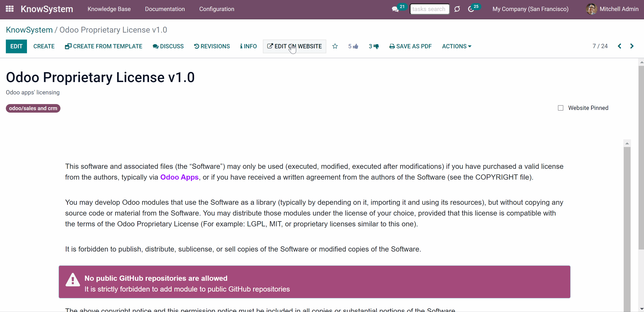This screenshot has height=312, width=644.
Task: Open the Mitchell Admin user menu
Action: 612,9
